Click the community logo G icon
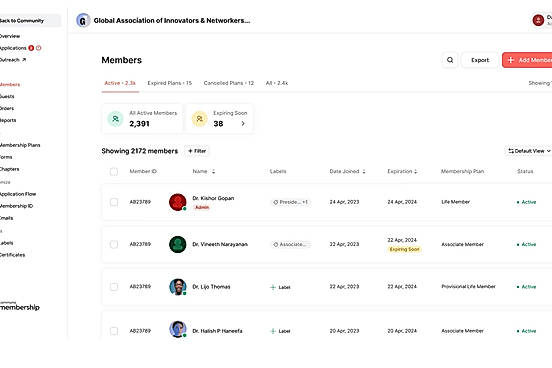The width and height of the screenshot is (552, 368). 83,20
